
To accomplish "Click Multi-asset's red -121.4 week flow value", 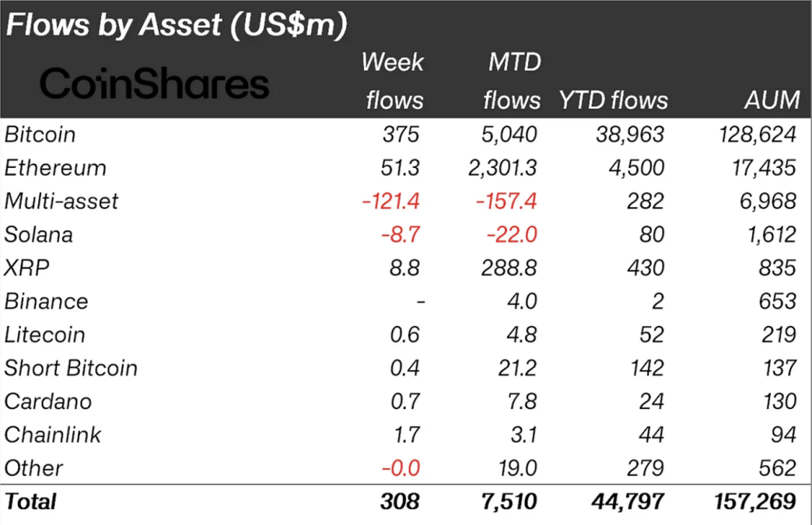I will (390, 201).
